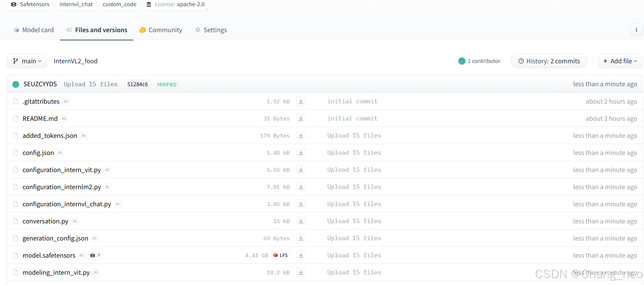
Task: Download the README.md file
Action: (301, 118)
